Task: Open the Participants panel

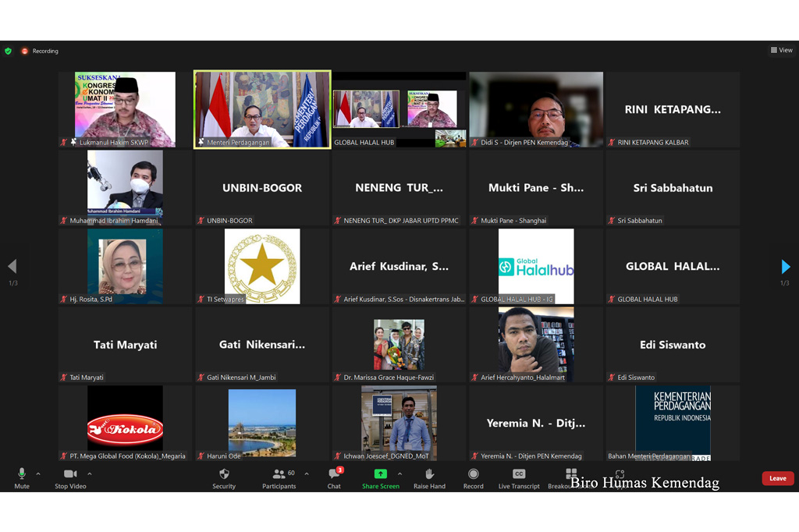Action: click(x=279, y=477)
